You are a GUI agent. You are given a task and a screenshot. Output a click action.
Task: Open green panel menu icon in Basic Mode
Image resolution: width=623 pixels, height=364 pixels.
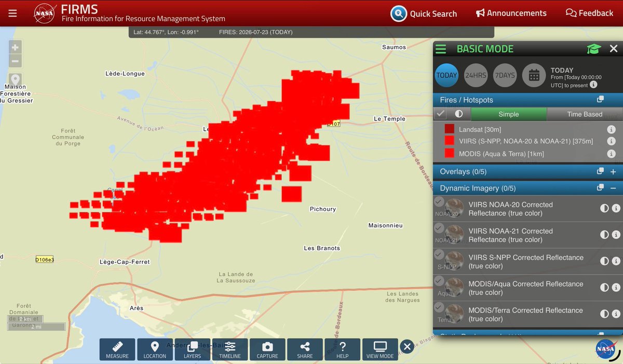441,49
